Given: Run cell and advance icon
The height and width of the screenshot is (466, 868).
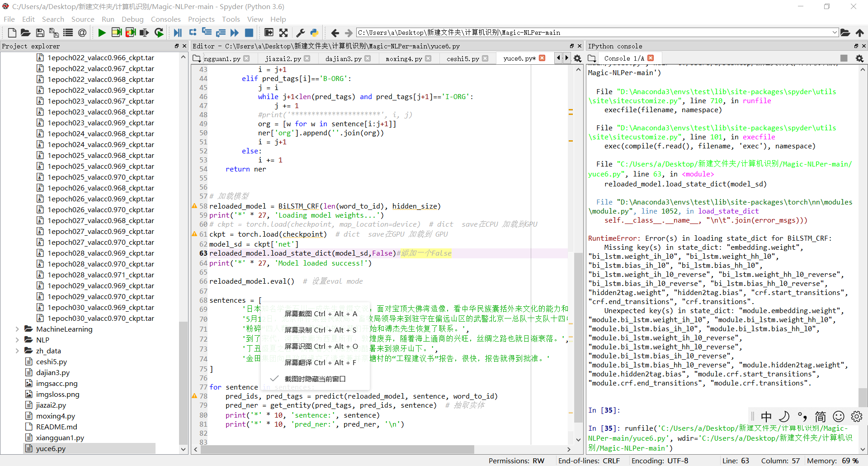Looking at the screenshot, I should [131, 33].
